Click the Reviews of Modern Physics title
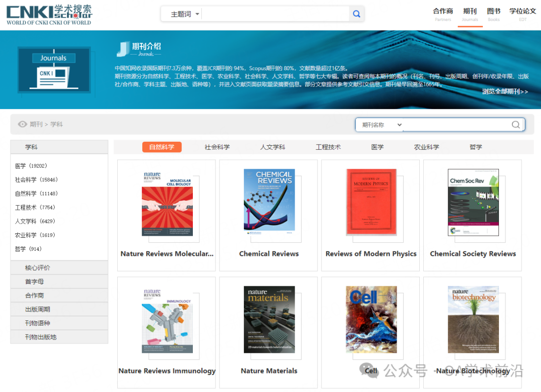 (371, 254)
